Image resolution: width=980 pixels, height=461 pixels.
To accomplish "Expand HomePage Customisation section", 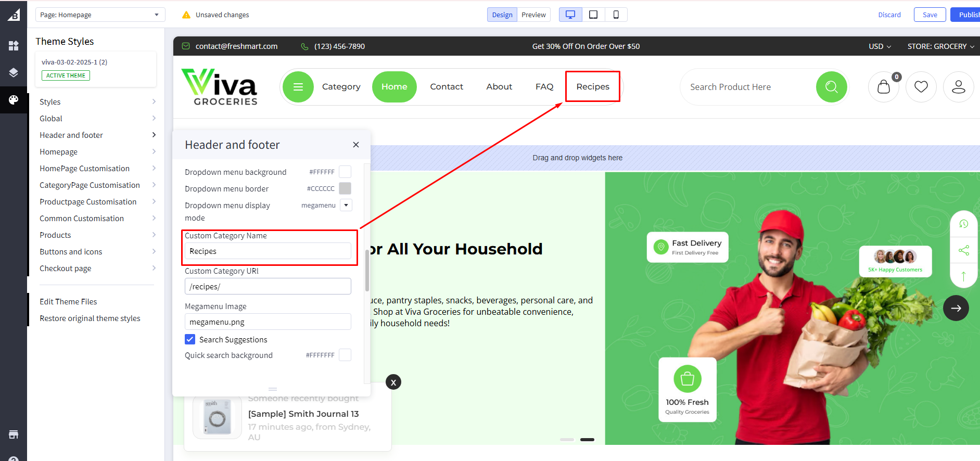I will (98, 169).
